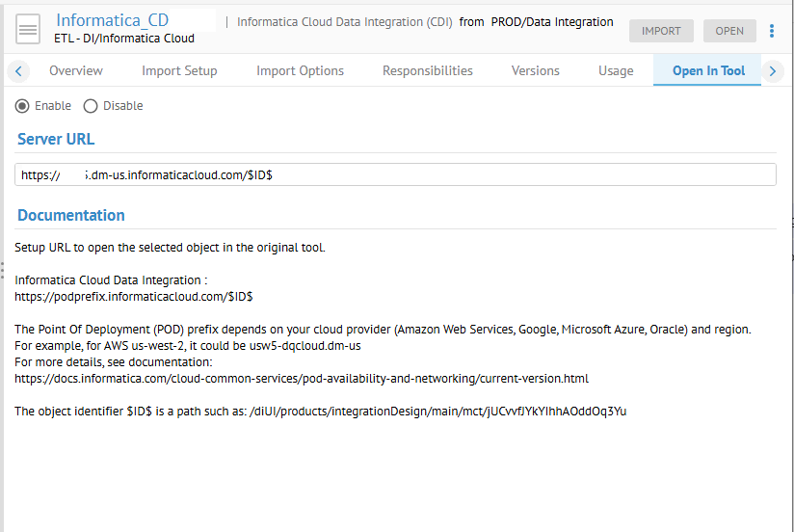Click the model icon beside Informatica_CD

pyautogui.click(x=29, y=31)
